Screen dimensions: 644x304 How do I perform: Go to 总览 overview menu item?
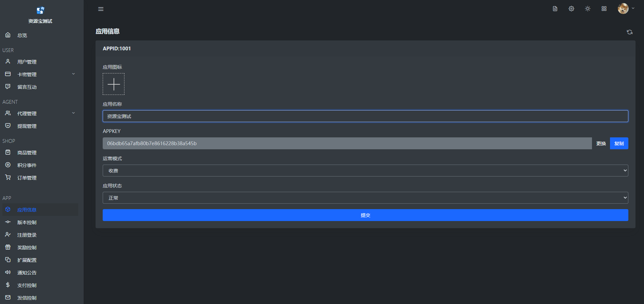click(x=40, y=35)
